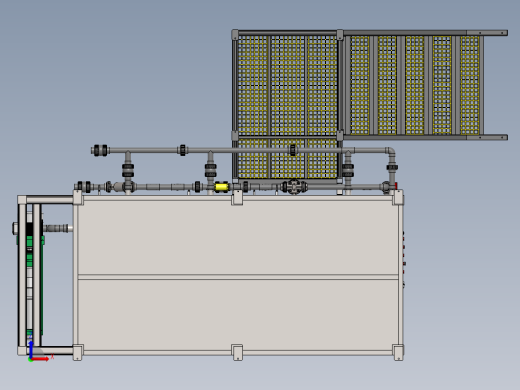This screenshot has width=520, height=390.
Task: Select the elbow at the upper header's right end
Action: (390, 152)
